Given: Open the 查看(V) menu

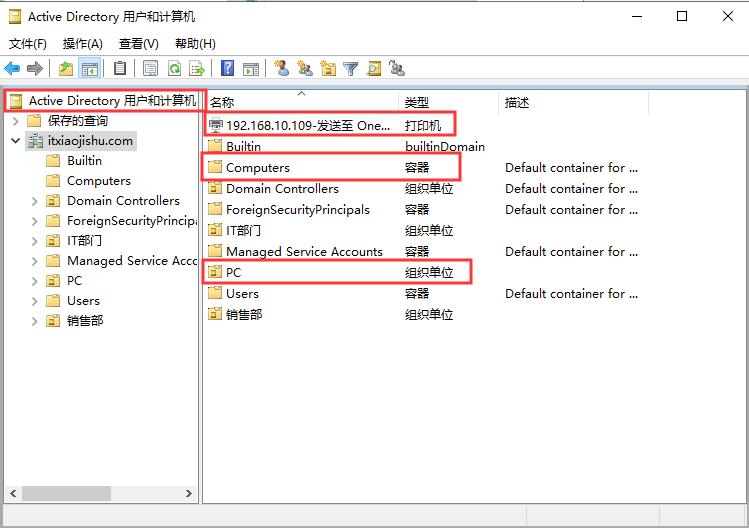Looking at the screenshot, I should (138, 44).
